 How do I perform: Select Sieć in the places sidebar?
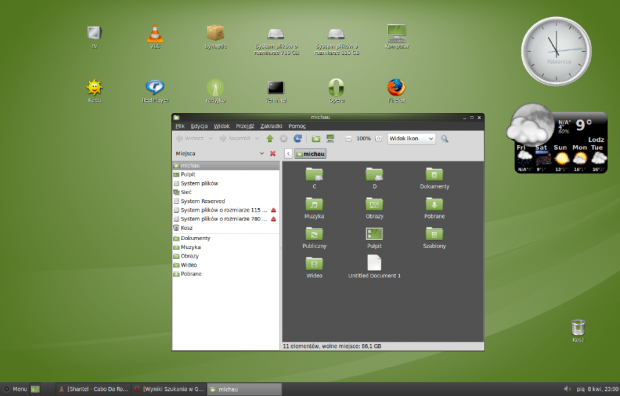[x=226, y=192]
